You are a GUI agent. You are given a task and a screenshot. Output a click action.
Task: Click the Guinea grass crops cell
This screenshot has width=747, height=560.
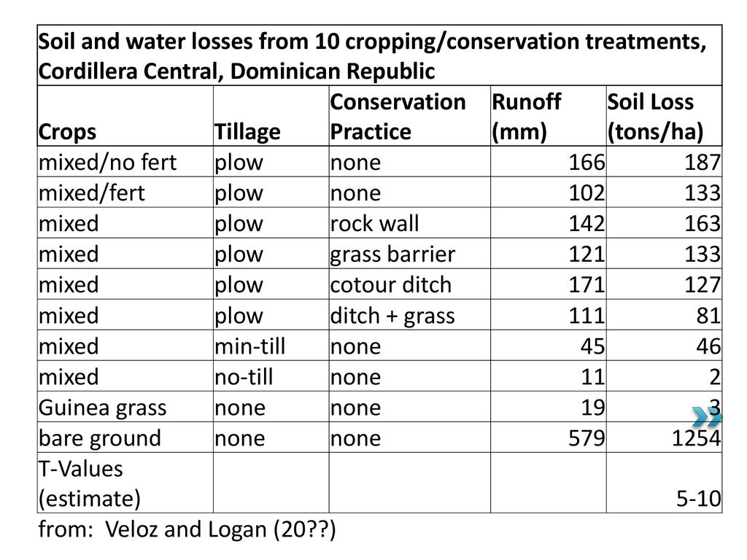pos(102,407)
